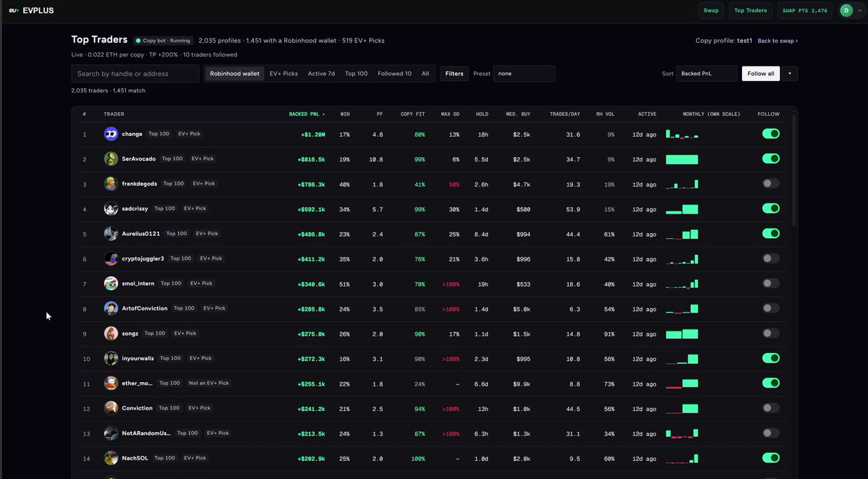
Task: Enable follow toggle for frankdegods
Action: 770,184
